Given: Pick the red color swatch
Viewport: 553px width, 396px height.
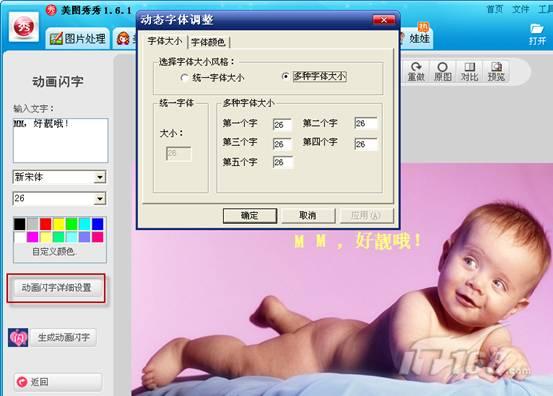Looking at the screenshot, I should pos(45,224).
